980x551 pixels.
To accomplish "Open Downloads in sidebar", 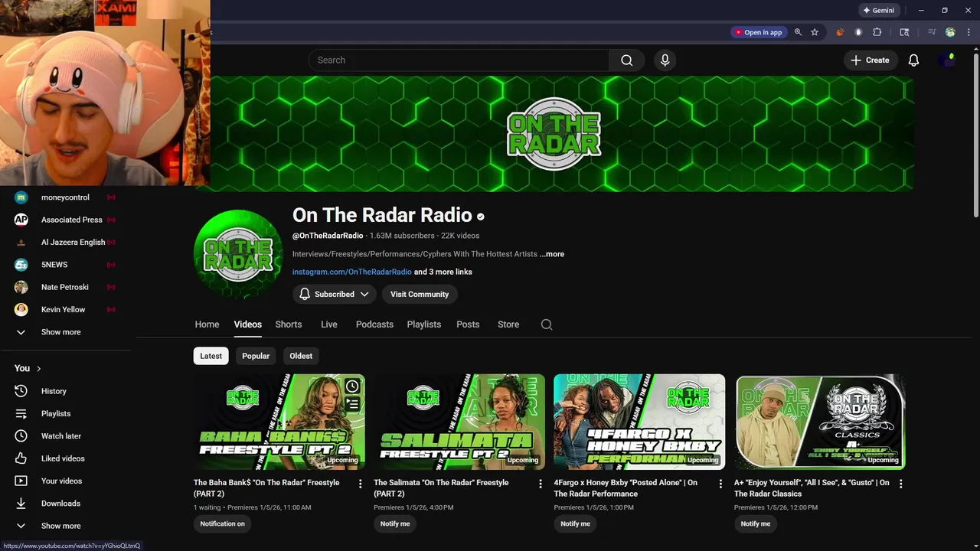I will (x=66, y=504).
